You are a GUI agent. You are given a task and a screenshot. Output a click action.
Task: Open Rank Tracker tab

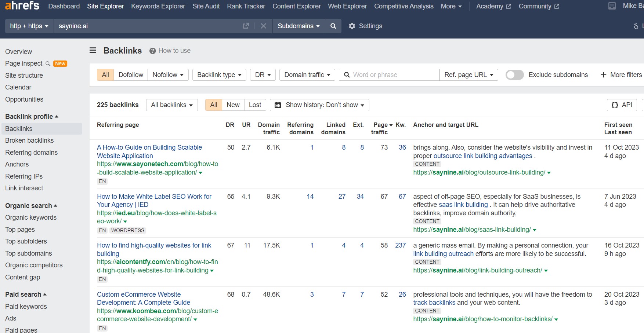(x=246, y=6)
